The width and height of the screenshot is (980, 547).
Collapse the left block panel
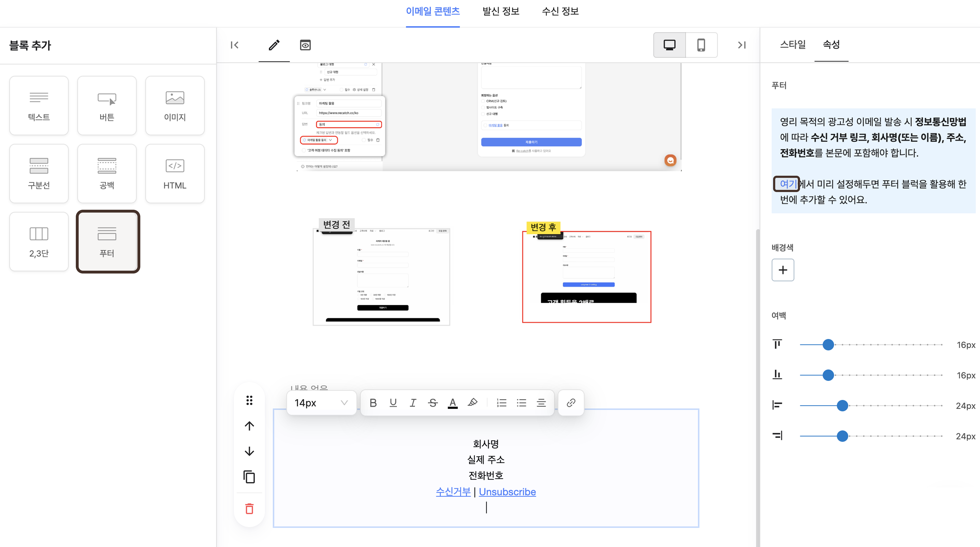click(234, 45)
